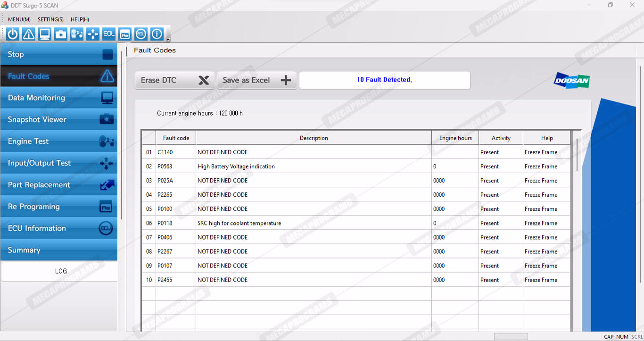
Task: Select the EOL toolbar icon
Action: point(109,34)
